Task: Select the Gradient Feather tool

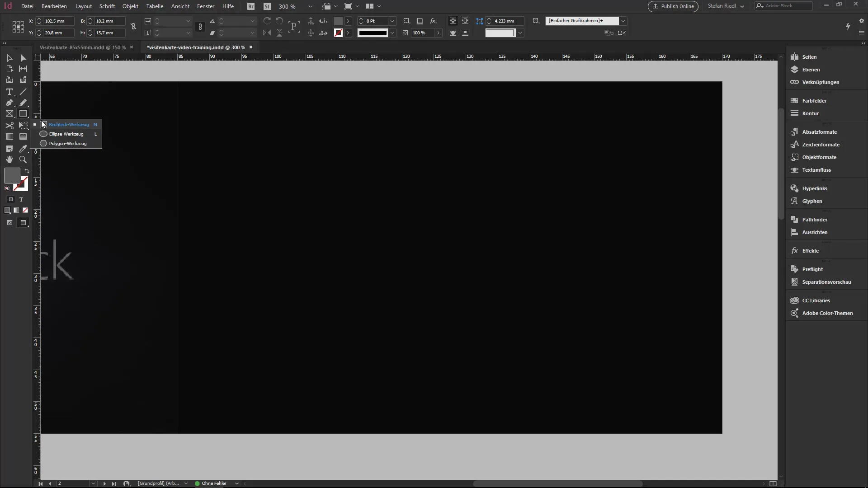Action: point(23,136)
